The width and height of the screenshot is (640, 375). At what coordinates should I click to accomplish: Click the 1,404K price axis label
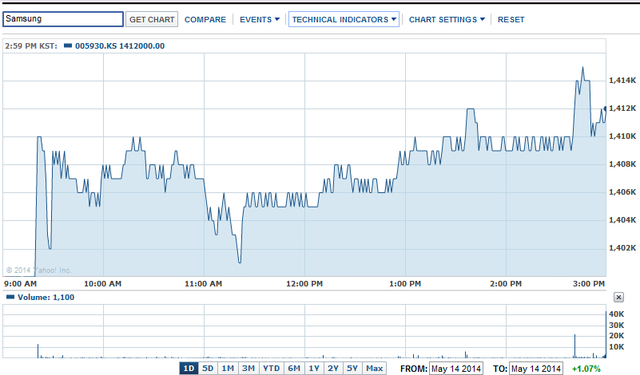(x=622, y=220)
